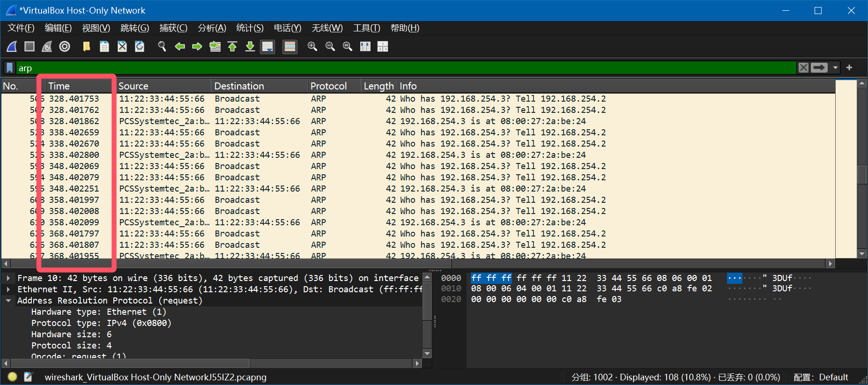Viewport: 868px width, 385px height.
Task: Click the display filter bookmark toggle
Action: (10, 68)
